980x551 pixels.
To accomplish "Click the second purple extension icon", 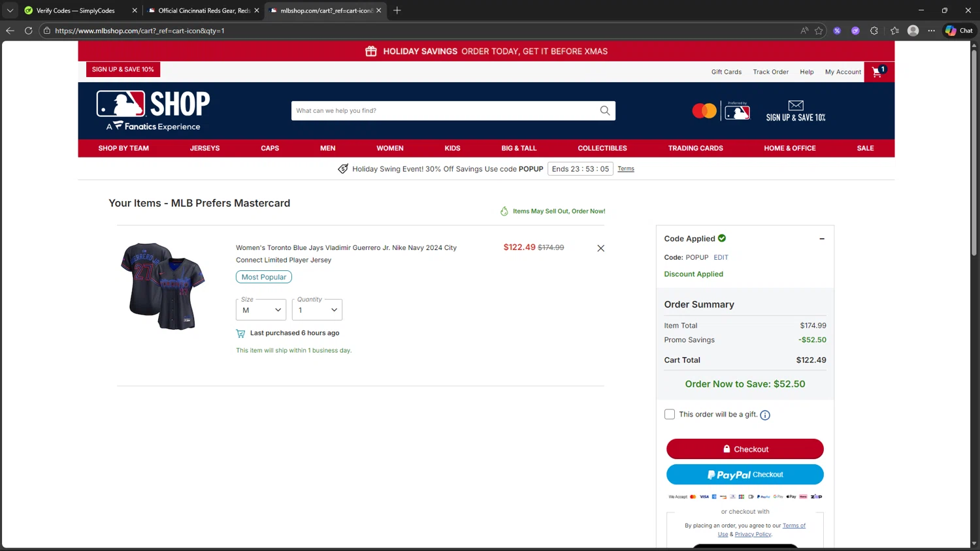I will click(x=855, y=31).
